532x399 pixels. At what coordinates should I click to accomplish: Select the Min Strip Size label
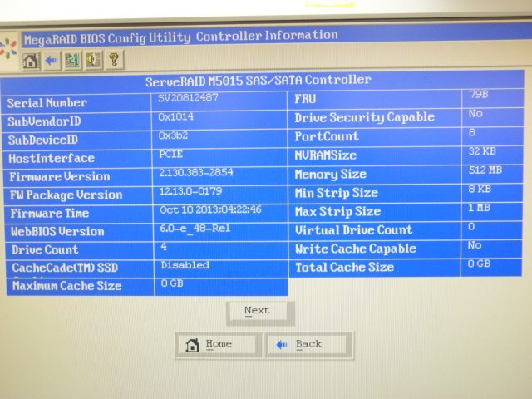pyautogui.click(x=337, y=193)
